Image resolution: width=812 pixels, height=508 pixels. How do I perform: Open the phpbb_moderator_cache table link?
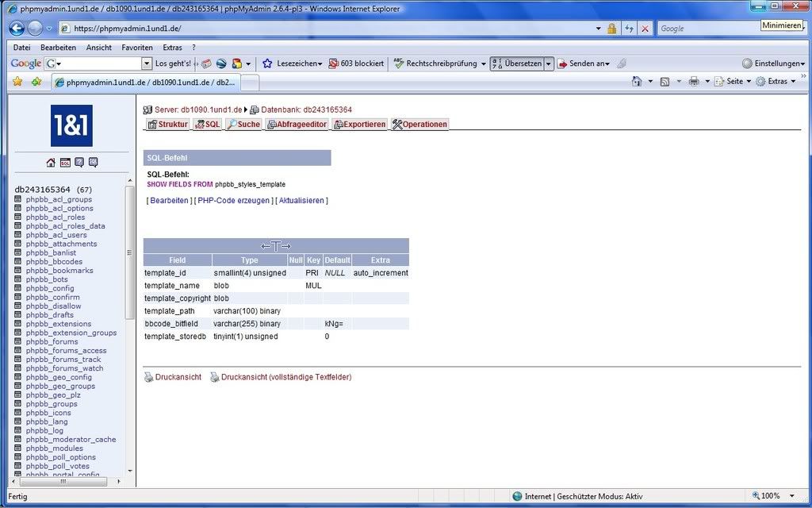pyautogui.click(x=71, y=440)
